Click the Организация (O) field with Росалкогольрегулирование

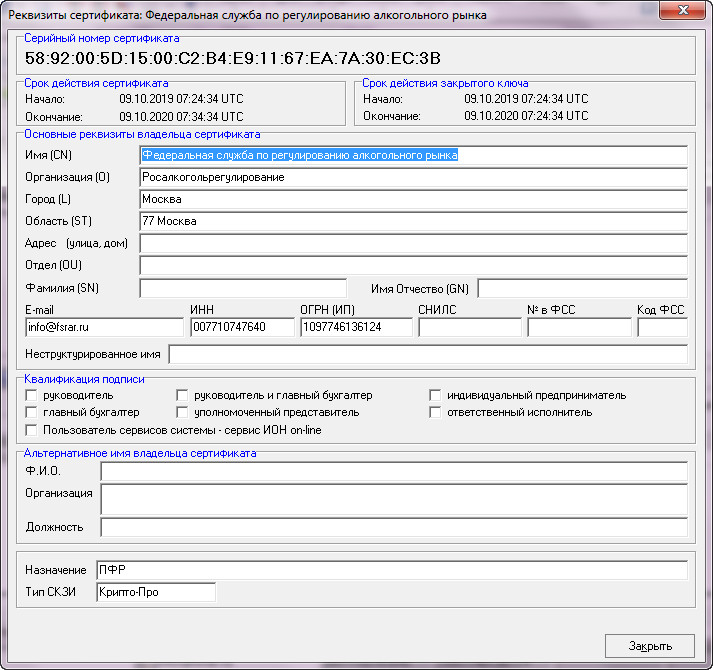413,177
